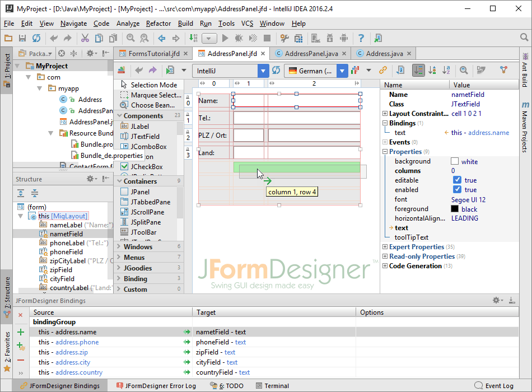
Task: Click the Help question mark icon
Action: coord(361,38)
